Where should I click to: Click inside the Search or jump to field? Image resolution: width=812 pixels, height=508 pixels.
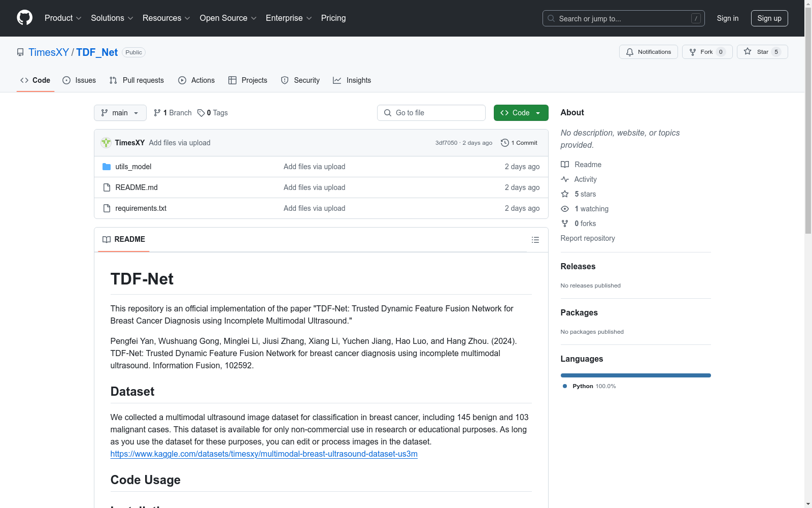point(624,18)
